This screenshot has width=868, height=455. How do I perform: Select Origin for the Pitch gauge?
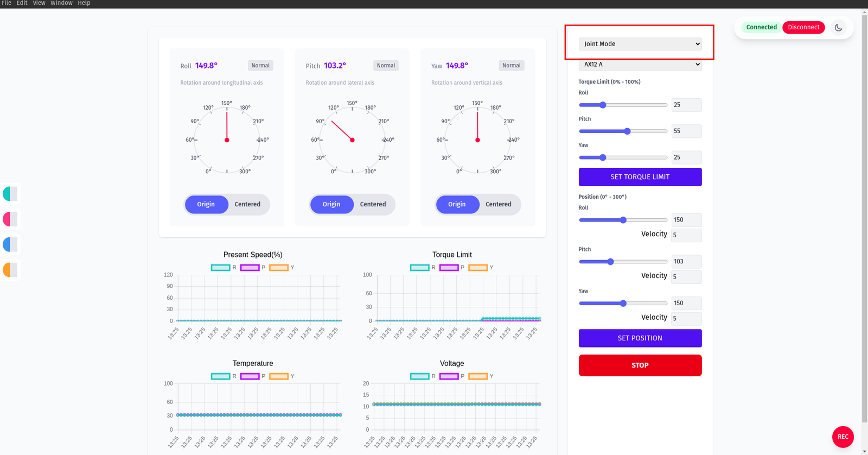331,205
